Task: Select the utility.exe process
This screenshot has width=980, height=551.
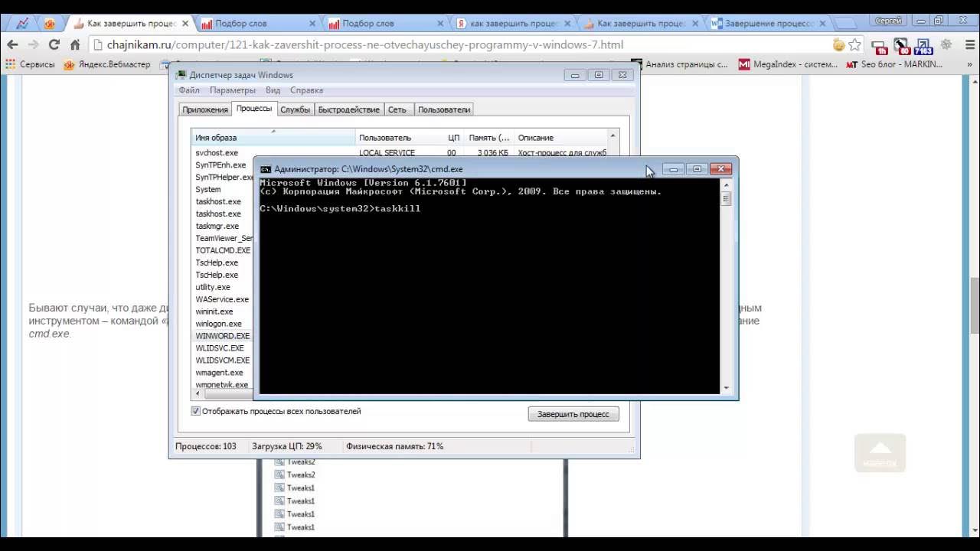Action: (x=212, y=288)
